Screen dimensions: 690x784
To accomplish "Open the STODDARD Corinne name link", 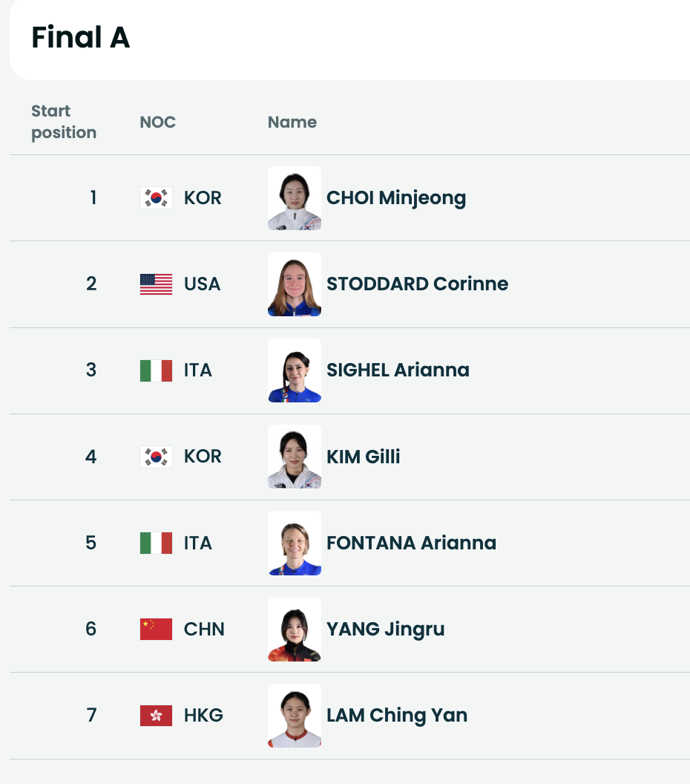I will [417, 284].
